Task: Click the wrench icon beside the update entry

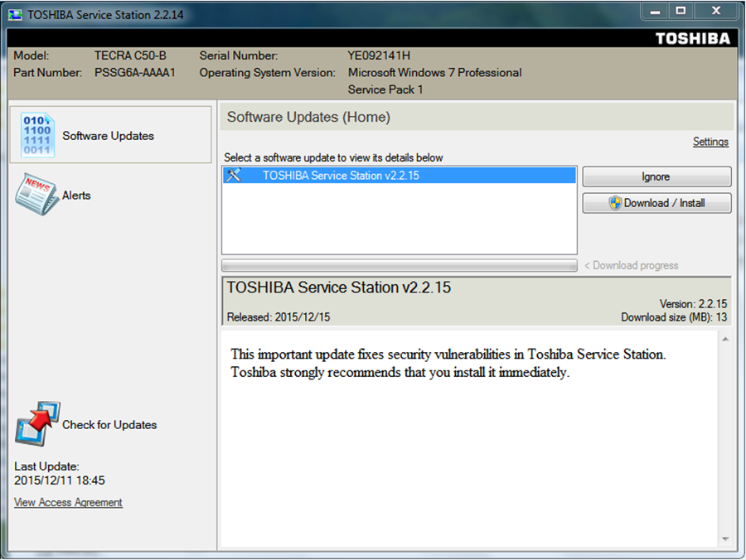Action: (233, 176)
